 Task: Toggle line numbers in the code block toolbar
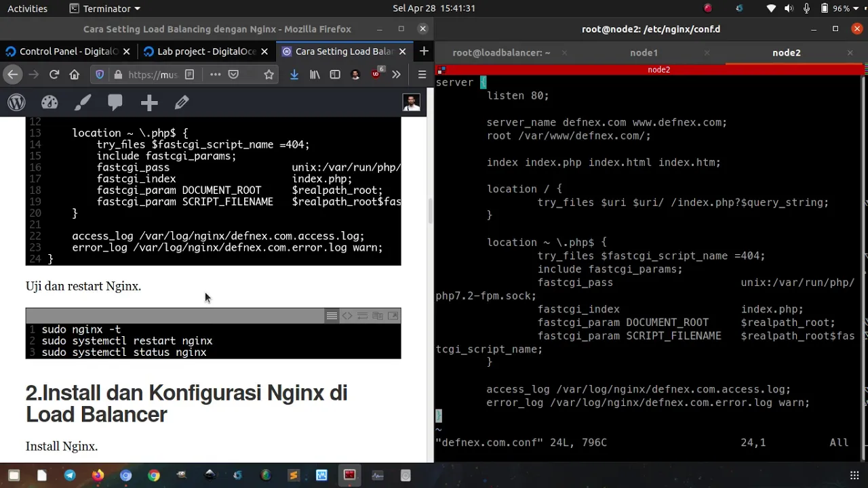point(332,316)
